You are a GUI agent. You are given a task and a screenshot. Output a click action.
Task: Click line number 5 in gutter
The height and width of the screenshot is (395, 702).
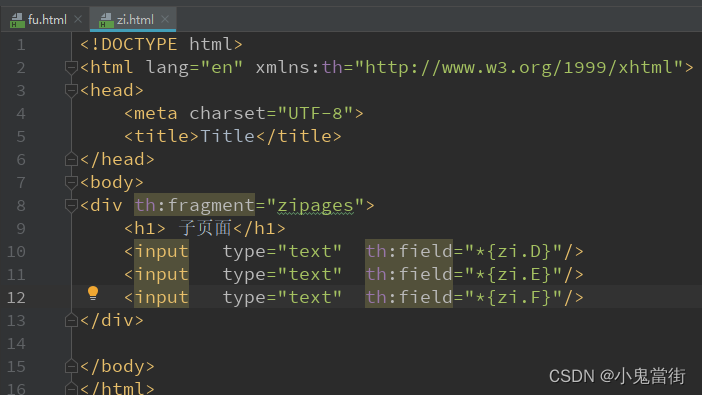coord(21,137)
